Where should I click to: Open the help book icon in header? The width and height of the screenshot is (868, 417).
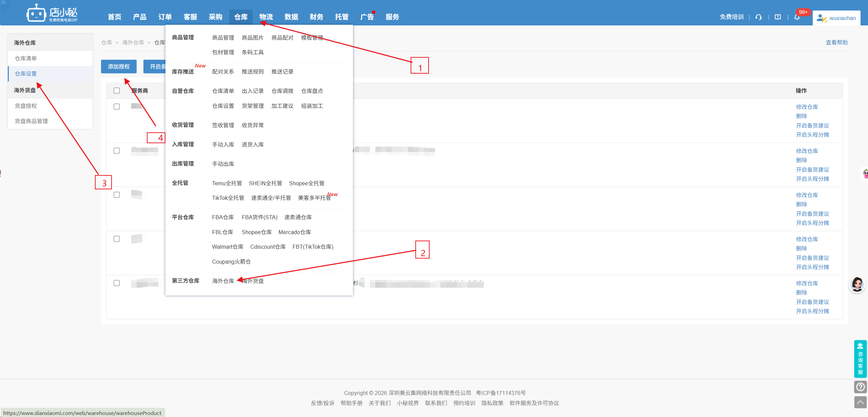pos(778,17)
